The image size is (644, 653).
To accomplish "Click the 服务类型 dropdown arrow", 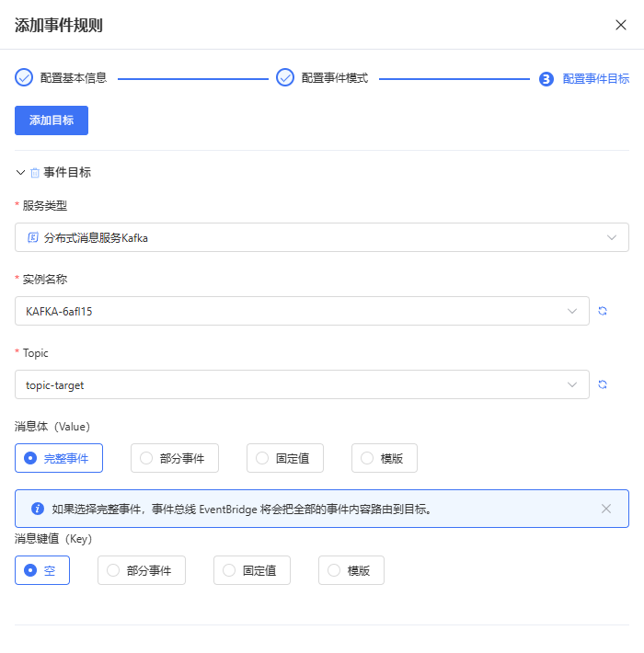I will [x=612, y=237].
